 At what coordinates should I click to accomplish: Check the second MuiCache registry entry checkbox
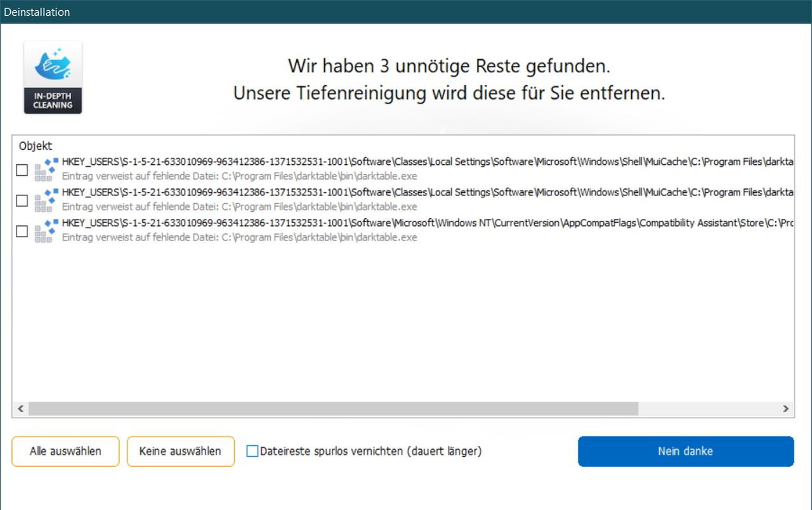pyautogui.click(x=22, y=200)
